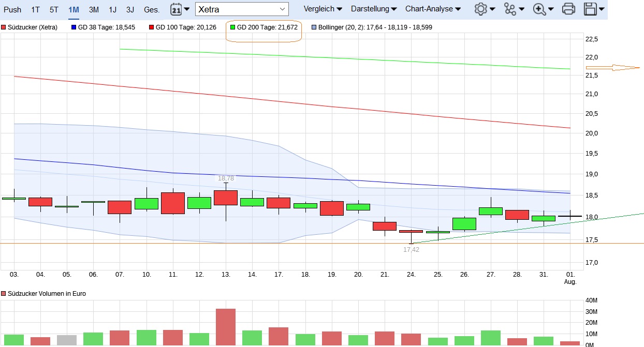The width and height of the screenshot is (644, 347).
Task: Expand the arrow beside the gear icon
Action: click(x=492, y=9)
